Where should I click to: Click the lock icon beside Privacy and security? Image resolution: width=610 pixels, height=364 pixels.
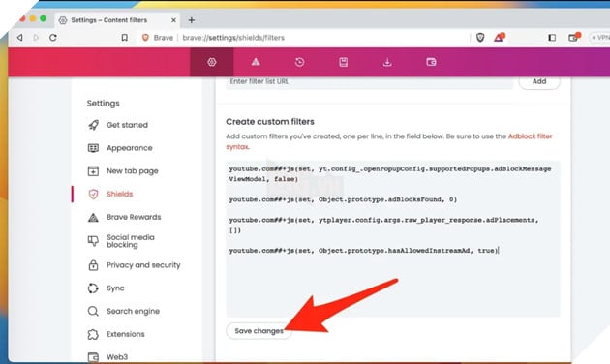pyautogui.click(x=93, y=265)
